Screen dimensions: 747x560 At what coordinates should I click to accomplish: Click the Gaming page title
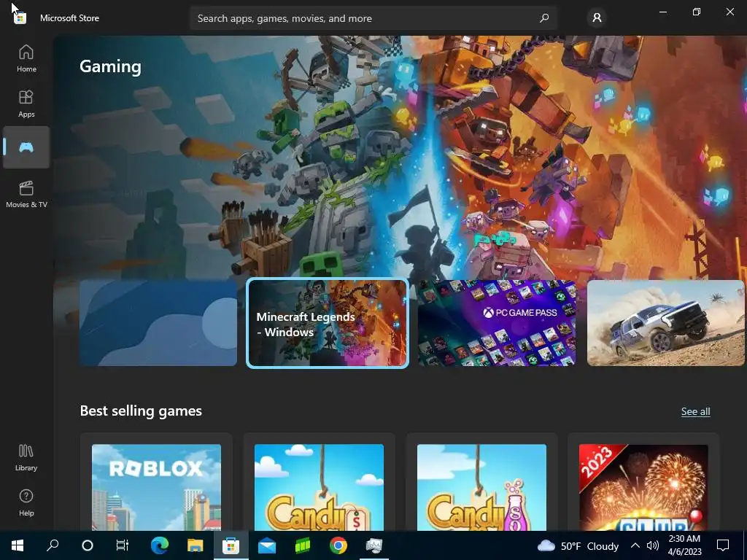pyautogui.click(x=111, y=66)
